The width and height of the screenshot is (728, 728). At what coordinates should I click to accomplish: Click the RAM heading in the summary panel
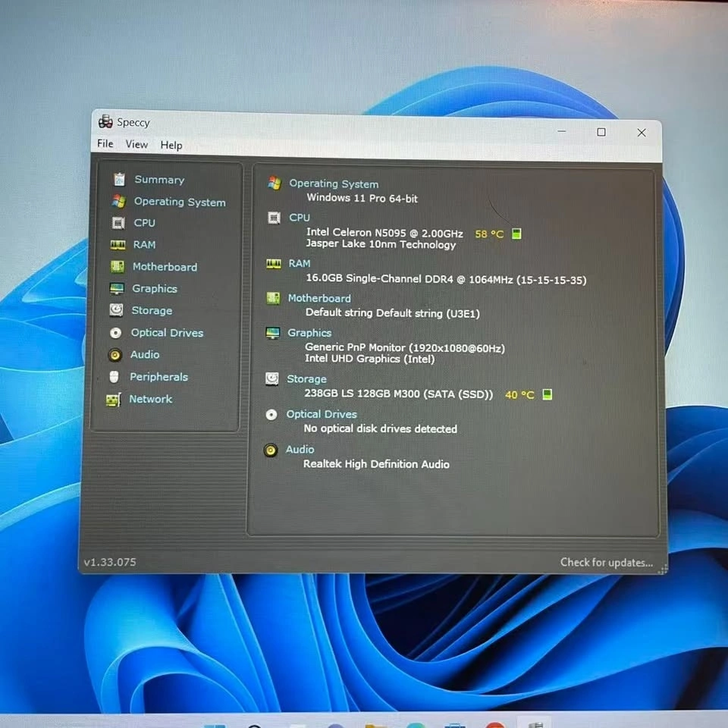click(x=300, y=263)
